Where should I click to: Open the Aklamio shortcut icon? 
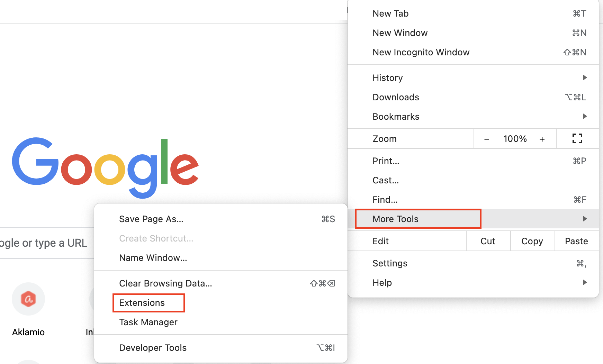(28, 299)
